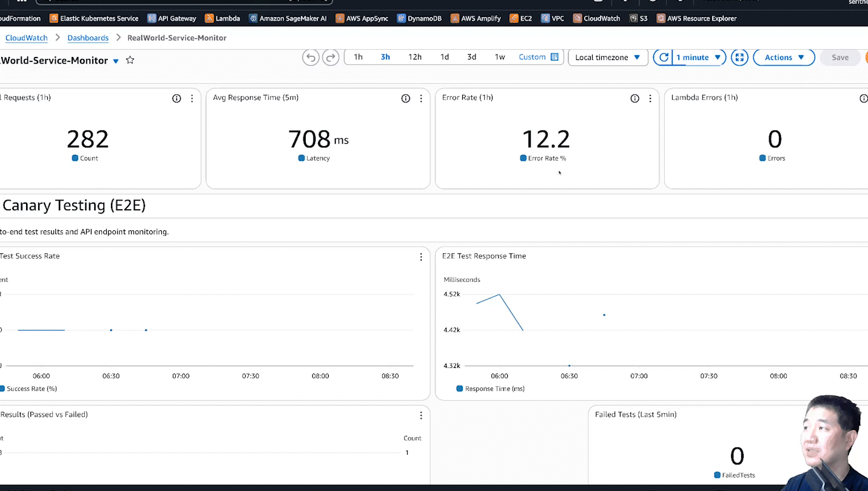Open the Actions dropdown menu
Screen dimensions: 868x491
(x=784, y=58)
